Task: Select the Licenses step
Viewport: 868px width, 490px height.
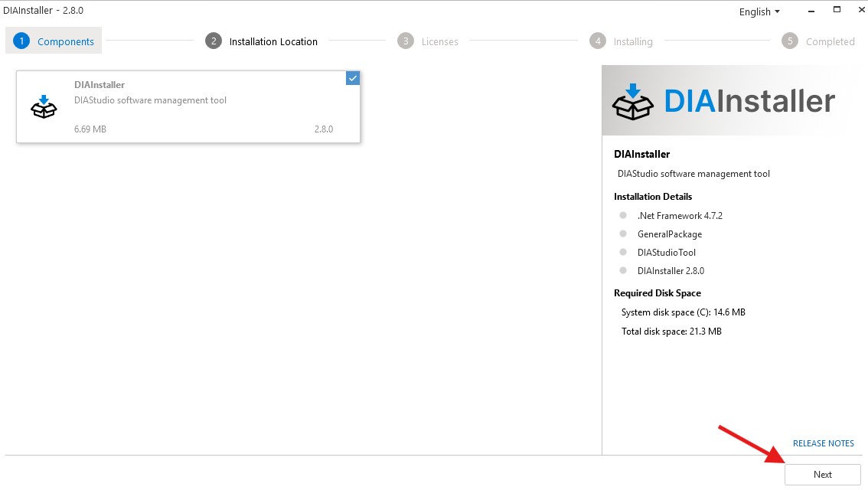Action: point(428,41)
